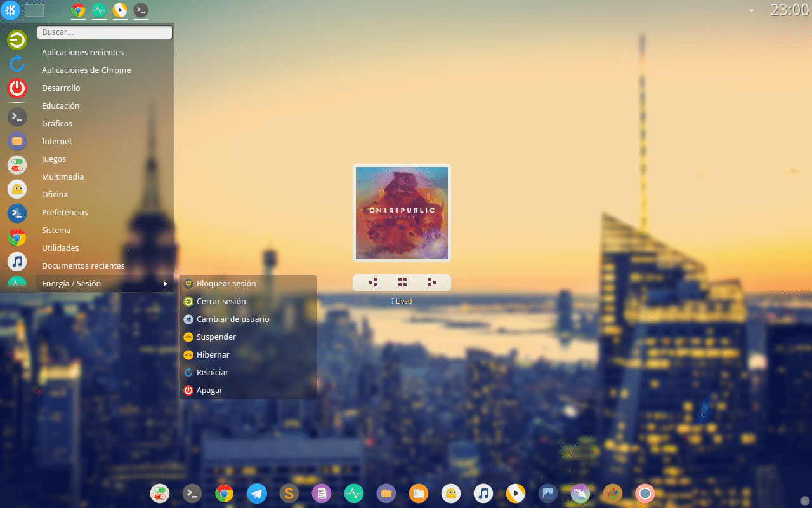Click the red power icon in the launcher sidebar
Image resolution: width=812 pixels, height=508 pixels.
pos(17,88)
